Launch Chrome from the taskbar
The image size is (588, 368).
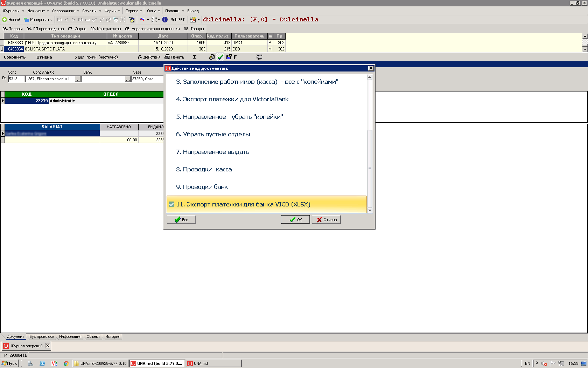(66, 363)
